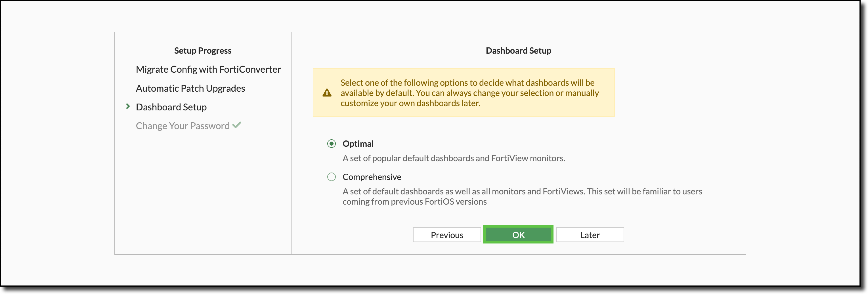Click the Optimal description text
Screen dimensions: 868x294
point(454,157)
